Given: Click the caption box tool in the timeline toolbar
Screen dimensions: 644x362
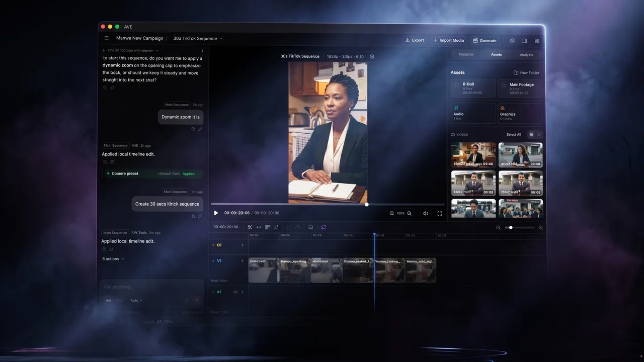Looking at the screenshot, I should [310, 227].
